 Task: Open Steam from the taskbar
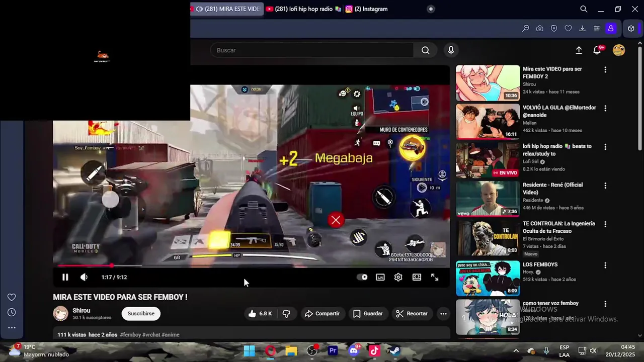tap(395, 350)
